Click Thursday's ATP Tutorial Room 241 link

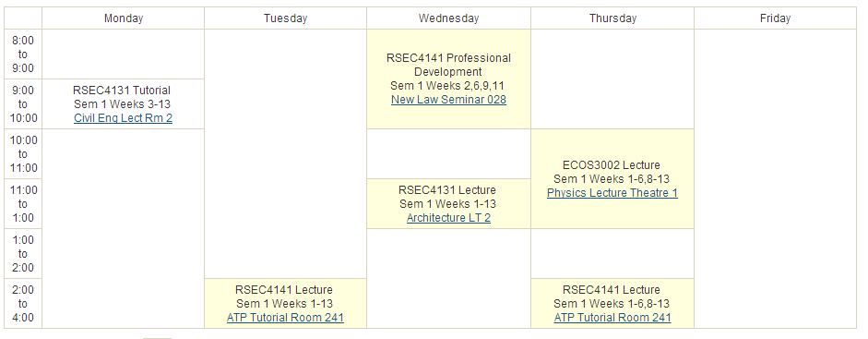click(x=612, y=318)
